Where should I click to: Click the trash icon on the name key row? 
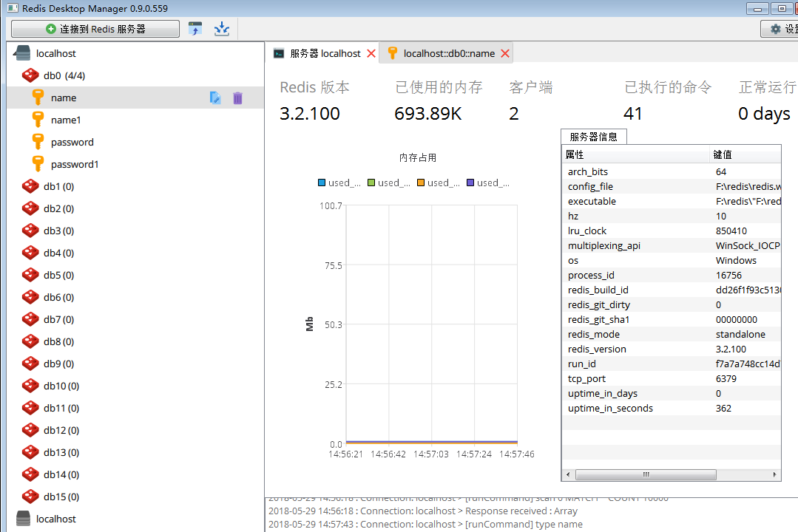237,98
